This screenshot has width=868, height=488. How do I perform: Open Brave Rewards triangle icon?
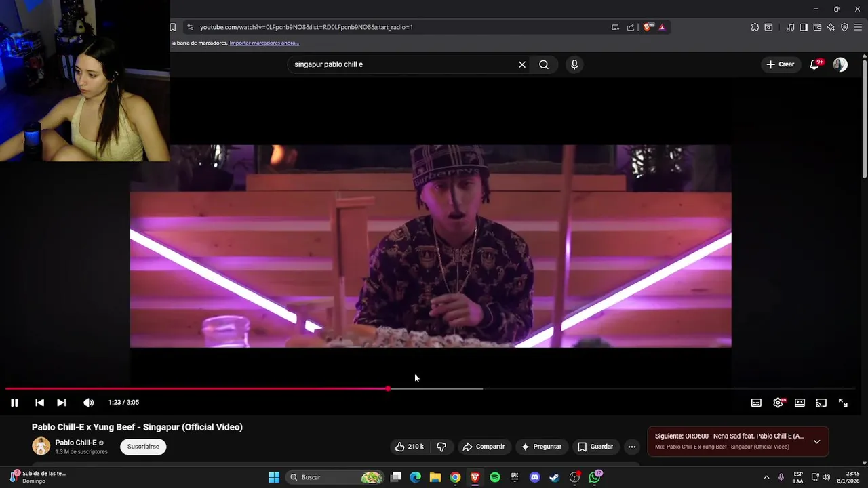click(x=662, y=27)
